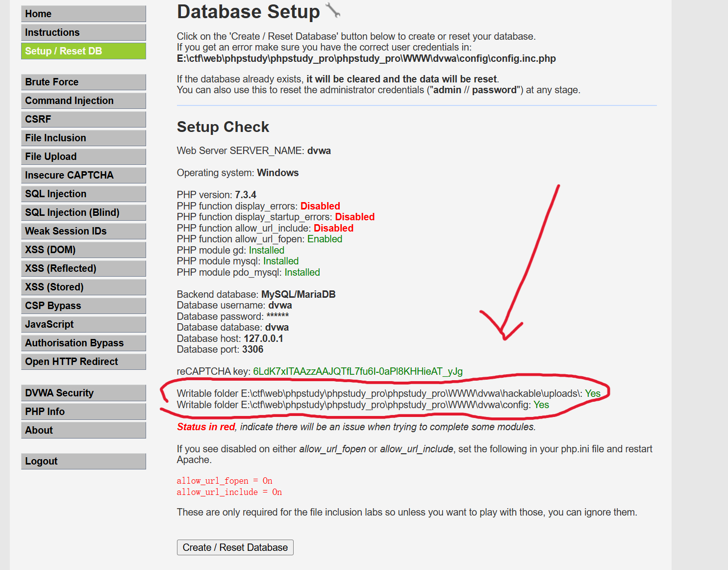Click the dvwa\config writable folder line
Image resolution: width=728 pixels, height=570 pixels.
click(x=363, y=405)
